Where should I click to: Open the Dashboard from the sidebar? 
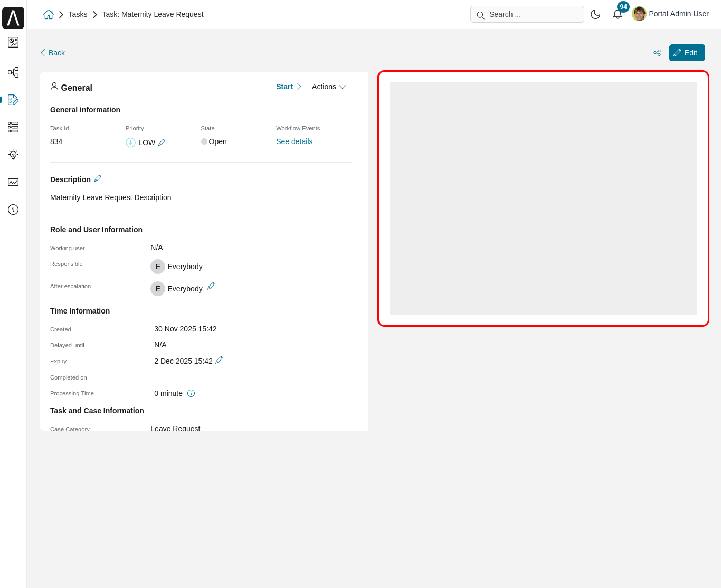13,42
